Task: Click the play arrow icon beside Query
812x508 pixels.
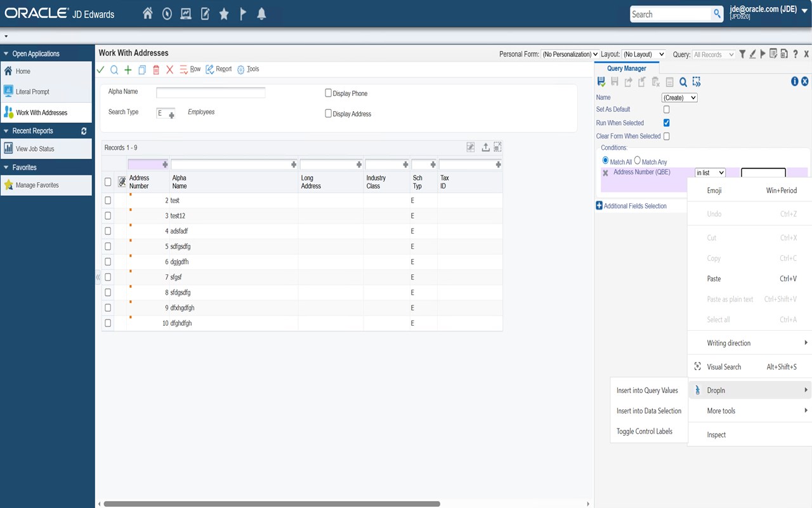Action: point(763,54)
